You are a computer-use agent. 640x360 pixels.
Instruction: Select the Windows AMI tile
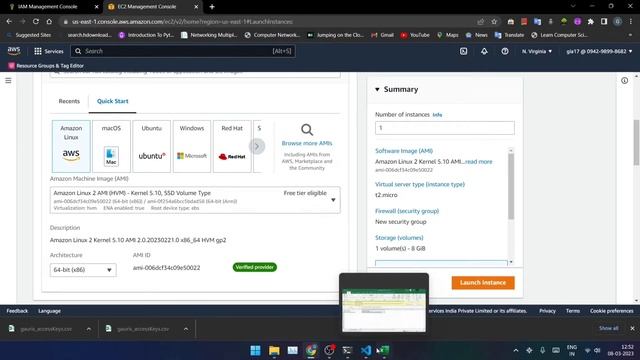tap(192, 146)
